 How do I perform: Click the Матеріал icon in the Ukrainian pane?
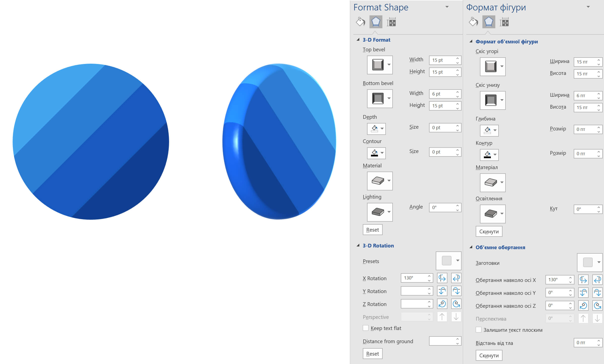491,183
